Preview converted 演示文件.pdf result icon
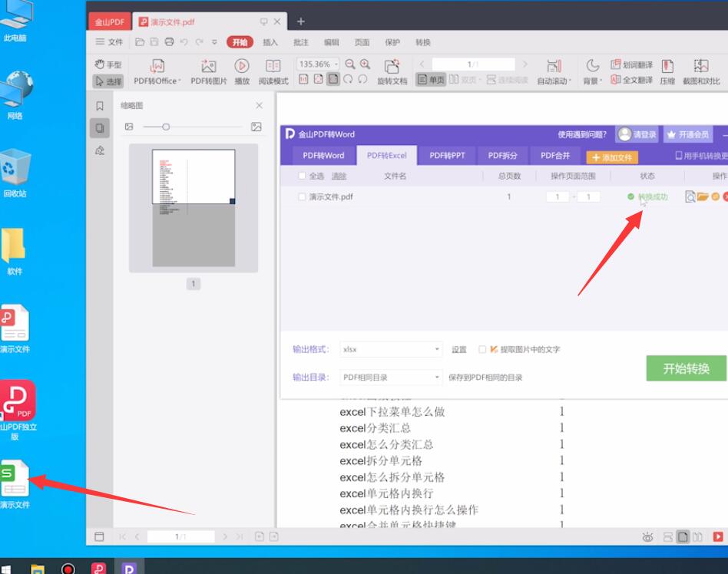728x574 pixels. point(690,196)
